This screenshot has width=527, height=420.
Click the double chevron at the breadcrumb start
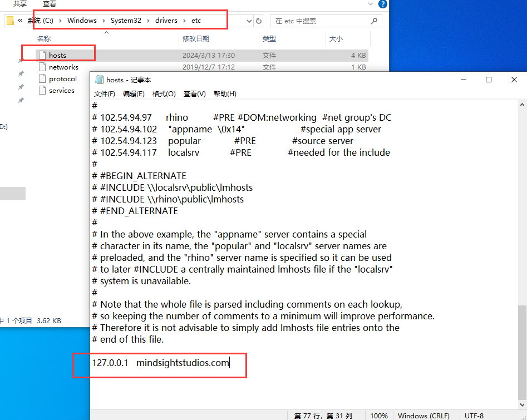click(20, 21)
